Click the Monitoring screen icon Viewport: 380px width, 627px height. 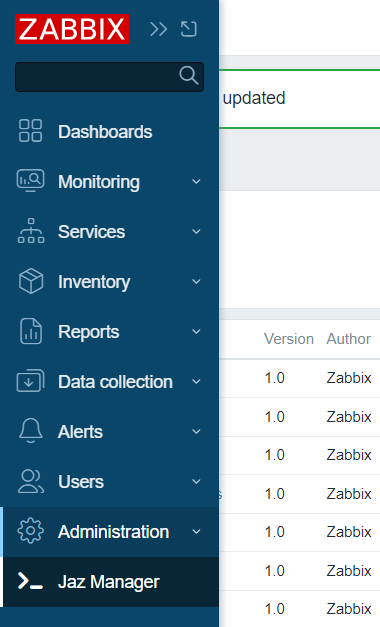[30, 181]
